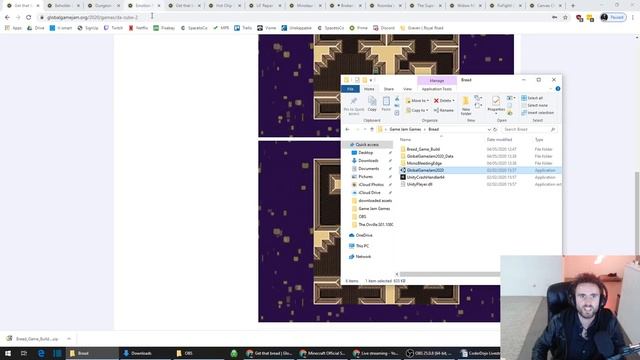Open the OBS Studio taskbar item
Image resolution: width=640 pixels, height=360 pixels.
coord(428,353)
